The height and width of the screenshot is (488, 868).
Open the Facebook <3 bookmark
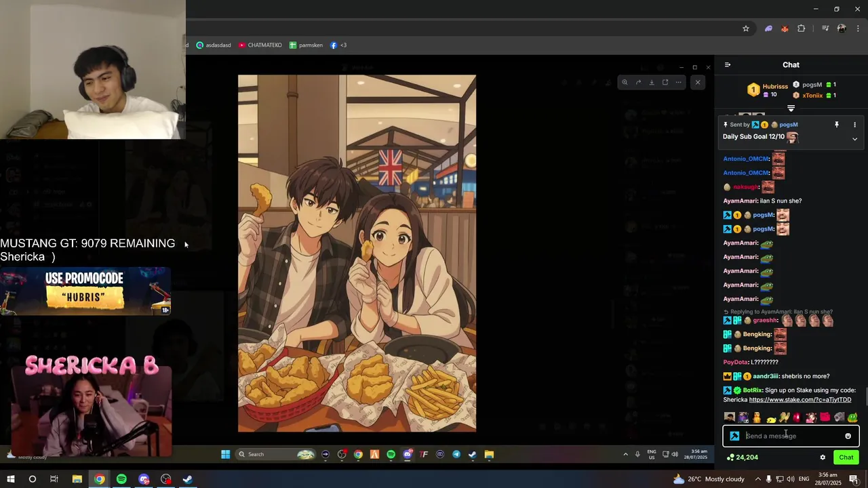pyautogui.click(x=338, y=45)
